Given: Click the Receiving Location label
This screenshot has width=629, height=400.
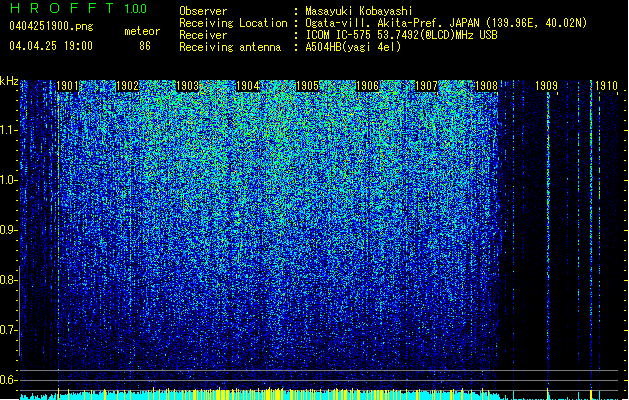Looking at the screenshot, I should pyautogui.click(x=233, y=23).
